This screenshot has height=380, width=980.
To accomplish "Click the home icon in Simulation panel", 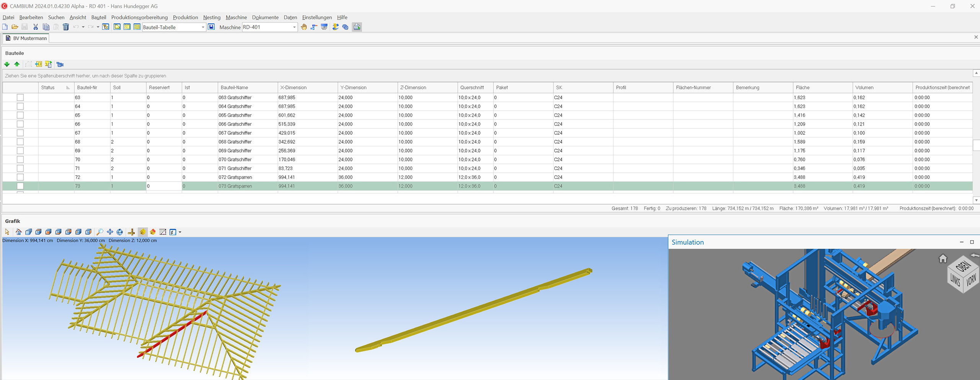I will coord(943,259).
